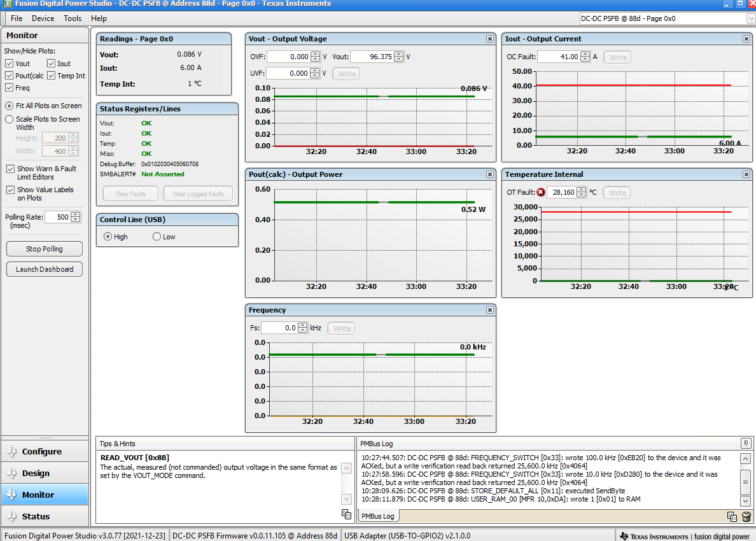The image size is (756, 541).
Task: Pin the PMBus Log panel
Action: pyautogui.click(x=746, y=443)
